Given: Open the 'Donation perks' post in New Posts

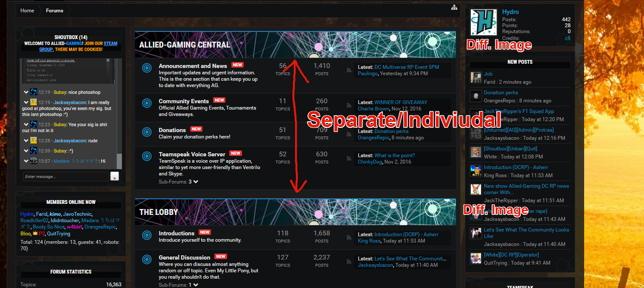Looking at the screenshot, I should pyautogui.click(x=501, y=93).
